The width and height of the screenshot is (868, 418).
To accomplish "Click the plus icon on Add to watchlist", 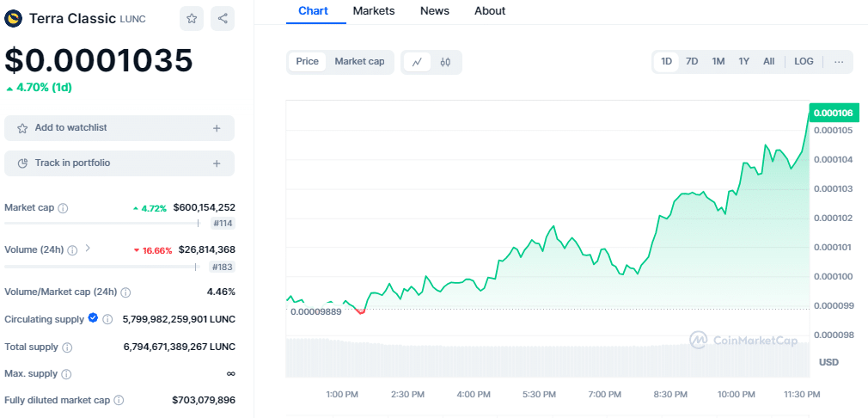I will click(217, 128).
